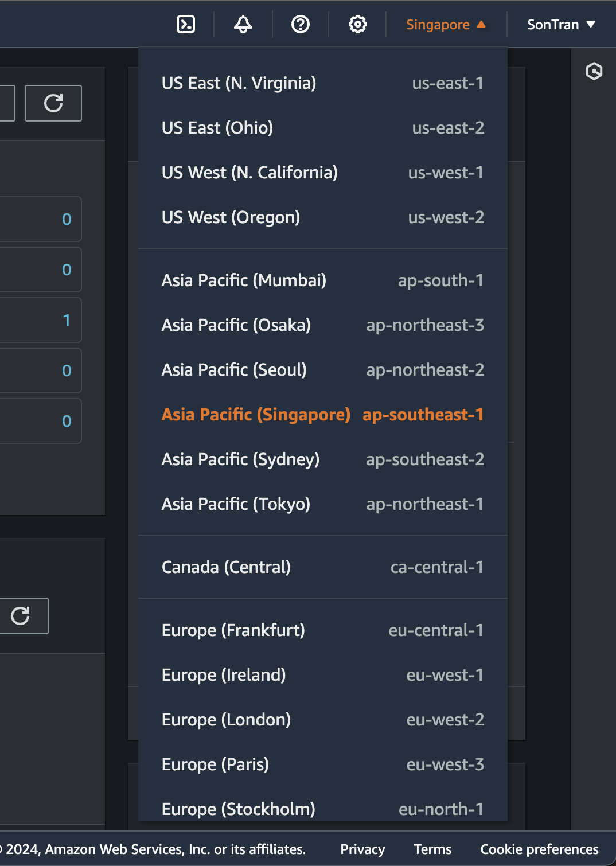Pick Canada (Central) region
Viewport: 616px width, 866px height.
(x=322, y=567)
